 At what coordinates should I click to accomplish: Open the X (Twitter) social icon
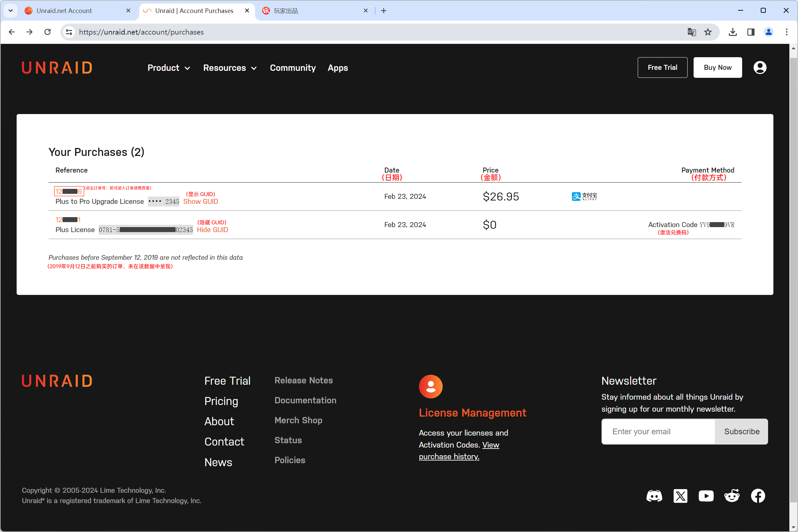click(680, 496)
